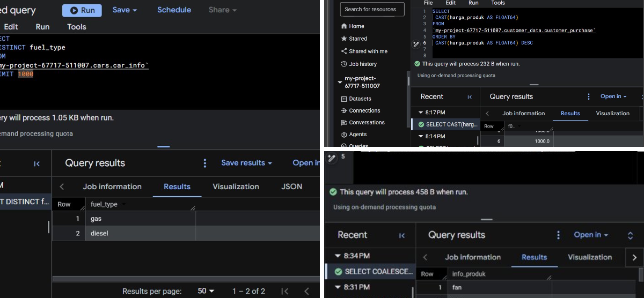
Task: Collapse the 8:14 PM recent group
Action: point(421,137)
